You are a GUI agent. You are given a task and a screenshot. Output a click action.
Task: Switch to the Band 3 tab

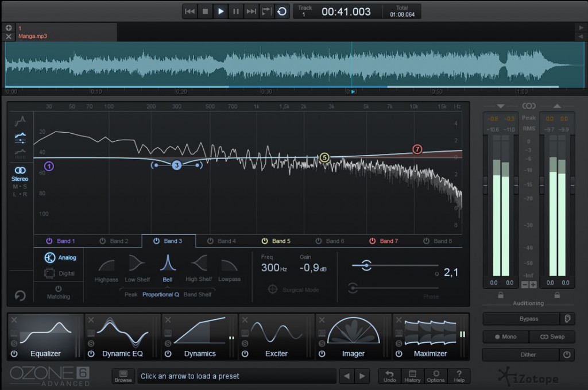(168, 241)
